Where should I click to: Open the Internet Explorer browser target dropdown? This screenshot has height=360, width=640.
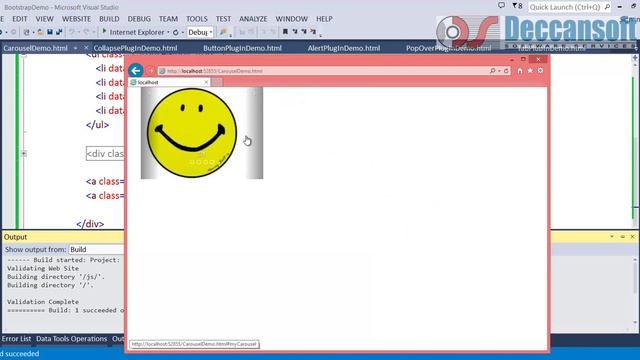pyautogui.click(x=168, y=32)
